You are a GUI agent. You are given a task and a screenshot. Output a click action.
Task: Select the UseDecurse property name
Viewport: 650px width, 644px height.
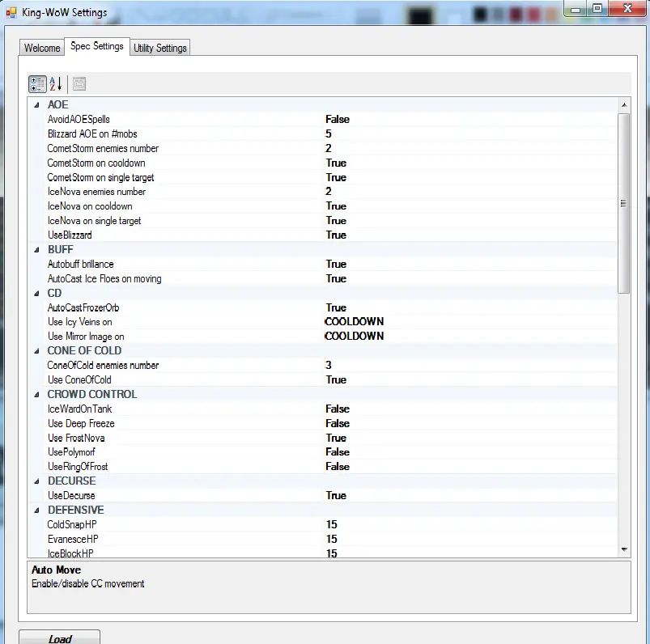(x=71, y=496)
